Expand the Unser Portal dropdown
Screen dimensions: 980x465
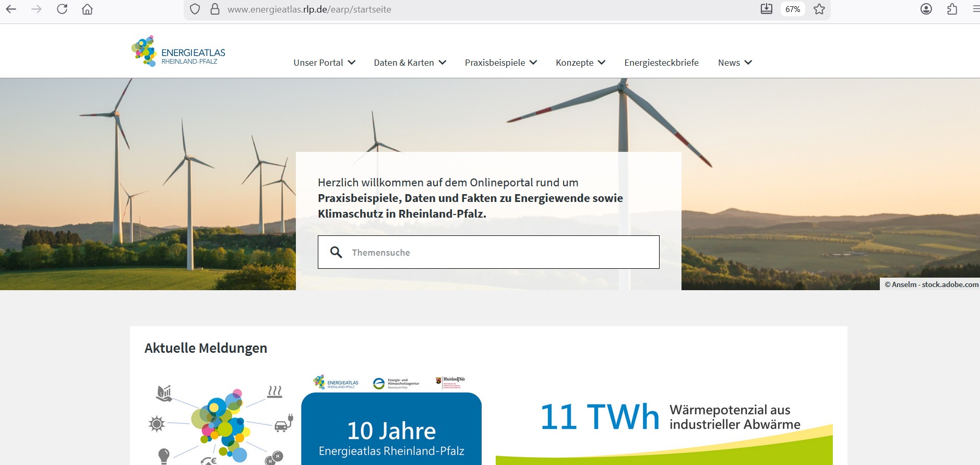[x=324, y=63]
